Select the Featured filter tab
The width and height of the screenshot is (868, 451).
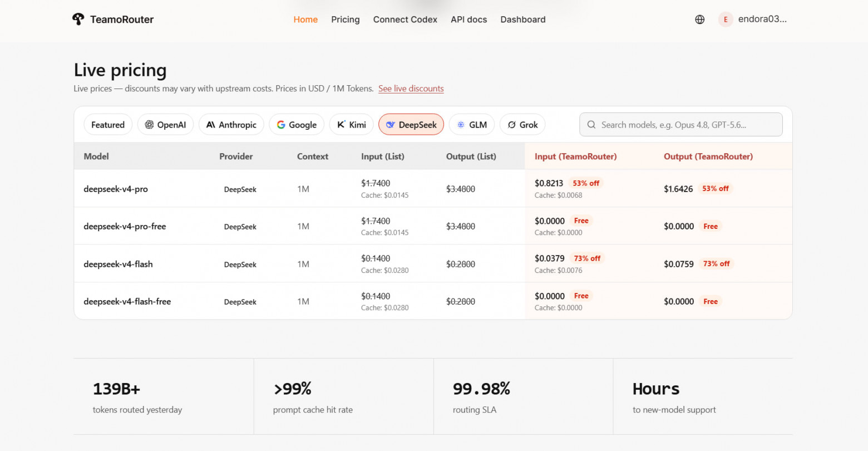pyautogui.click(x=108, y=125)
